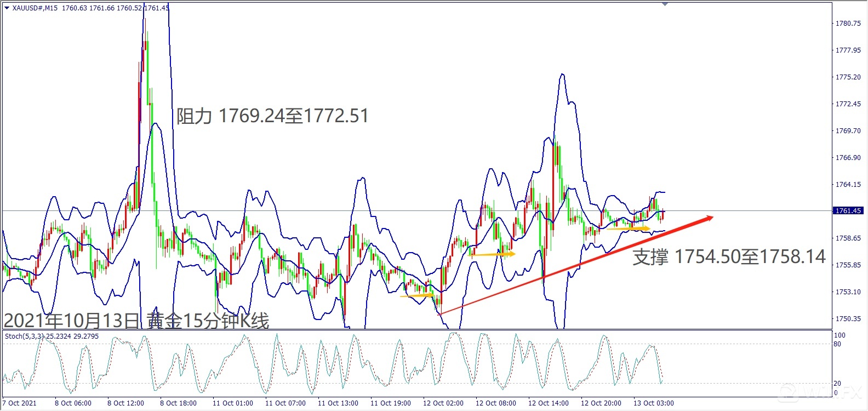
Task: Select the XAUUSD#,M15 symbol title text
Action: (35, 8)
